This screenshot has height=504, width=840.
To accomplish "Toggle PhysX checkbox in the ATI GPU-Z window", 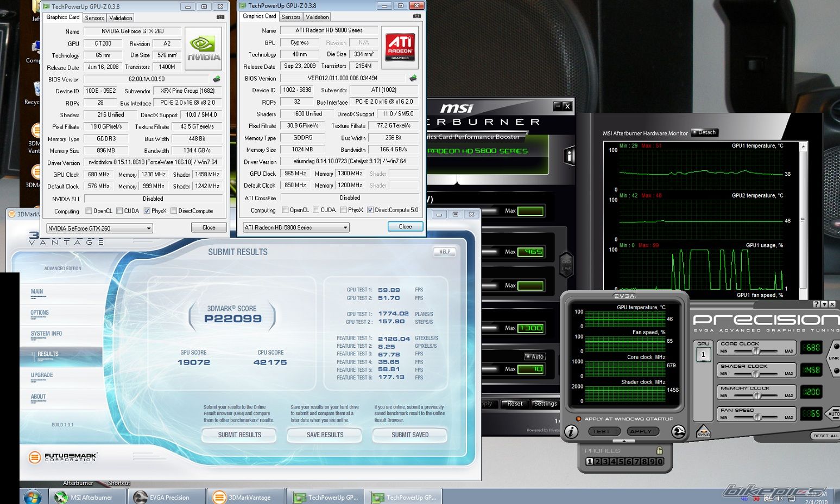I will point(344,210).
